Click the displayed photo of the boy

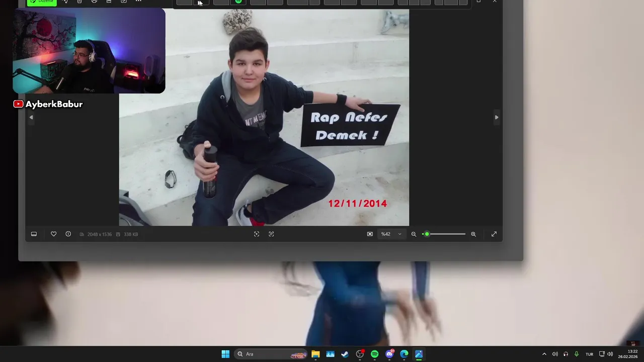point(264,118)
